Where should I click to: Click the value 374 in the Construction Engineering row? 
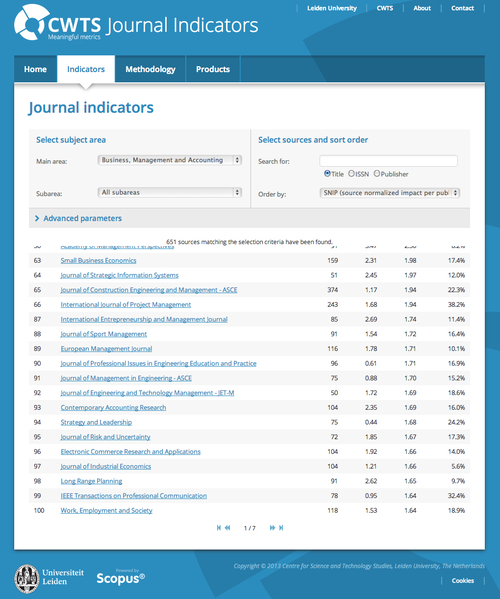tap(333, 290)
